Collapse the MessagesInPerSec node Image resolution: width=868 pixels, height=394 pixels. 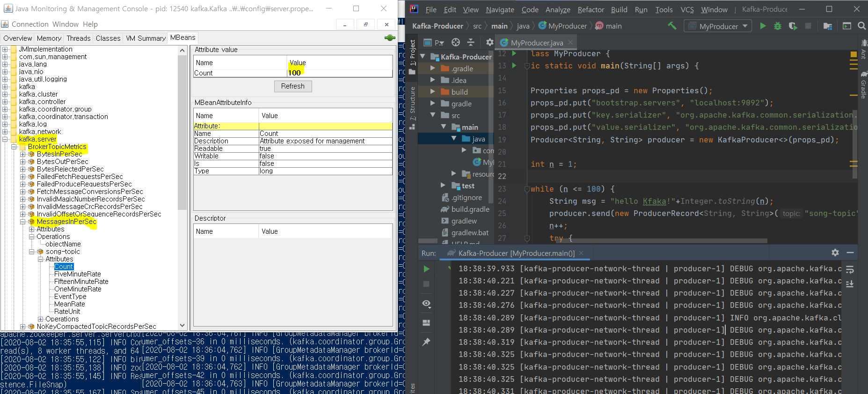point(22,222)
